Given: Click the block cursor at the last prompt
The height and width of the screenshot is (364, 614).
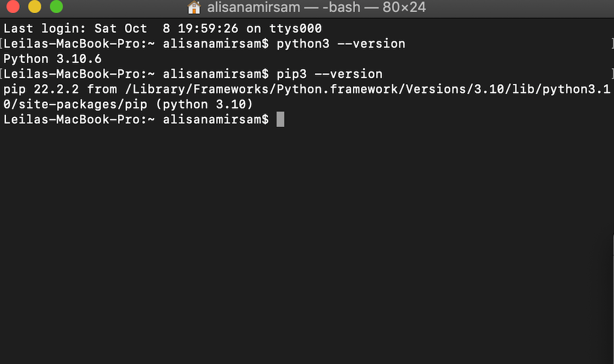Looking at the screenshot, I should [x=280, y=119].
